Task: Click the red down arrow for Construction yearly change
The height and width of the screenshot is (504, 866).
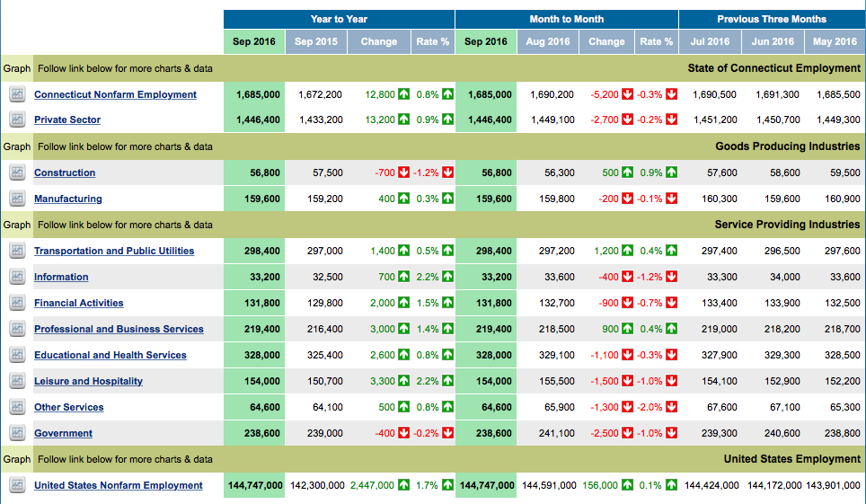Action: (404, 172)
